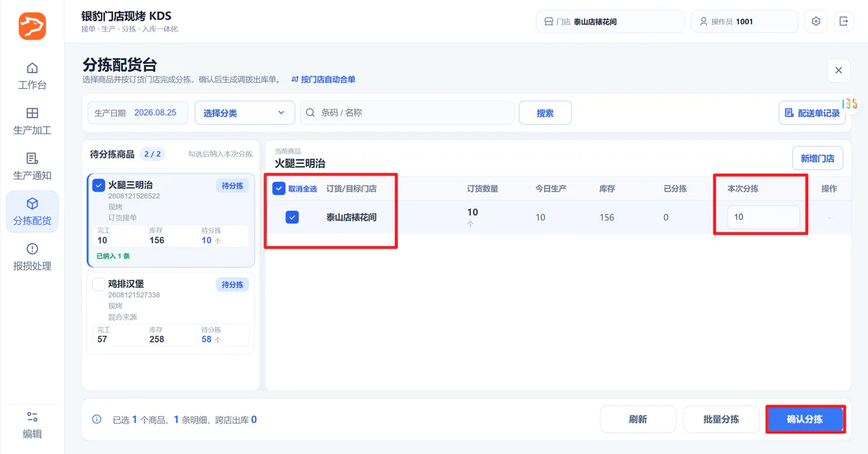868x454 pixels.
Task: Select 分拣配货 in sidebar
Action: [x=32, y=211]
